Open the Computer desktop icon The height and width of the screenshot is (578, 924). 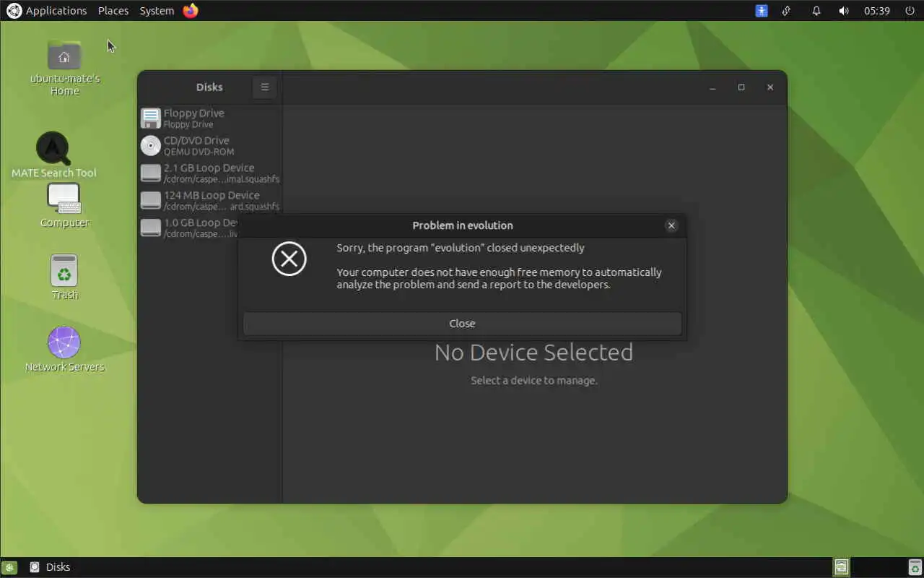coord(64,199)
